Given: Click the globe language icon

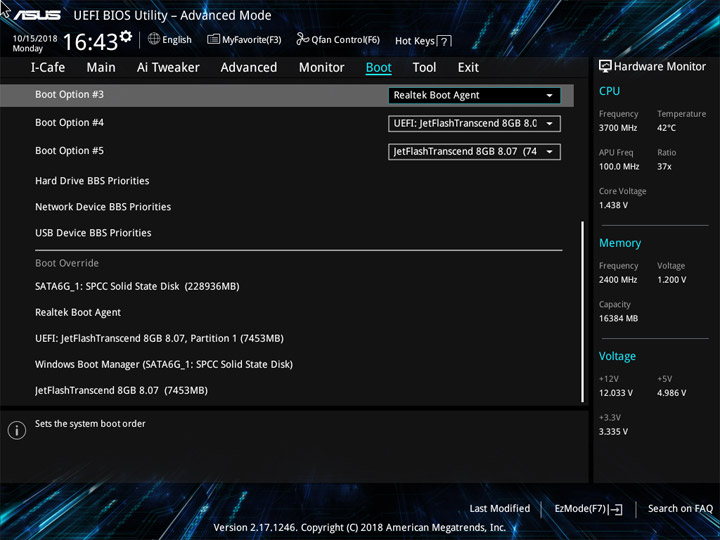Looking at the screenshot, I should (154, 39).
